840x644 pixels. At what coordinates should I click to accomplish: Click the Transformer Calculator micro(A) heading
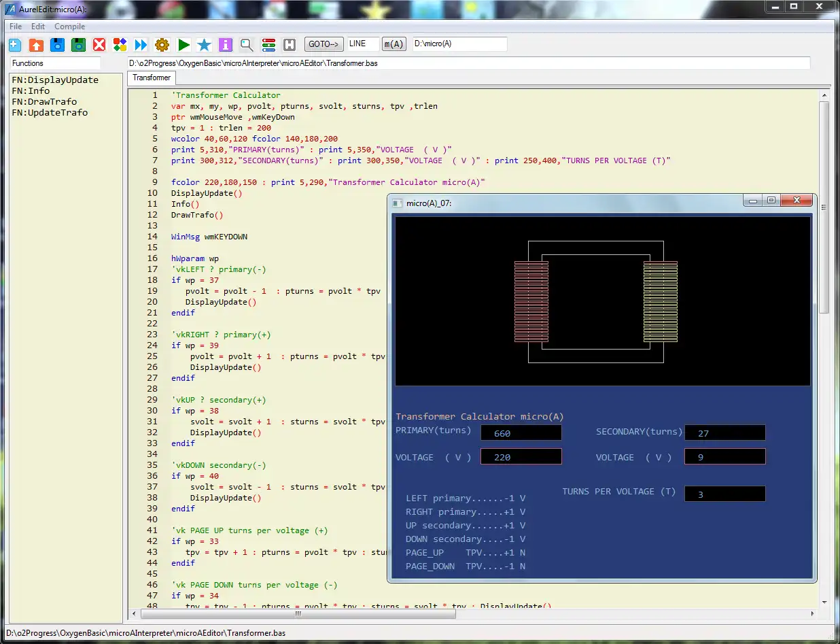480,416
